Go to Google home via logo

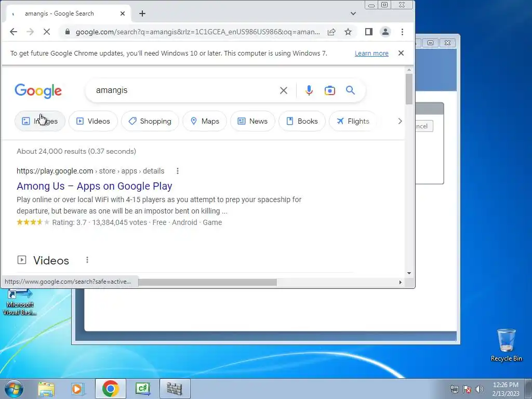pos(38,91)
